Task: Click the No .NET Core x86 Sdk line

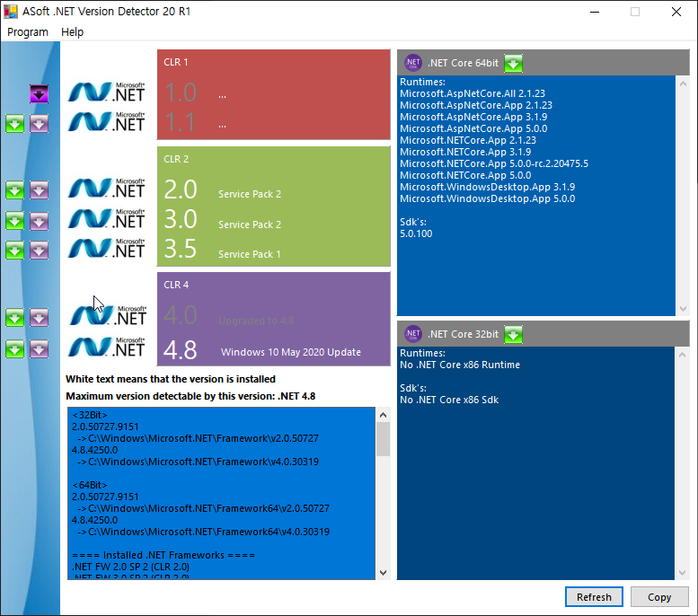Action: [449, 400]
